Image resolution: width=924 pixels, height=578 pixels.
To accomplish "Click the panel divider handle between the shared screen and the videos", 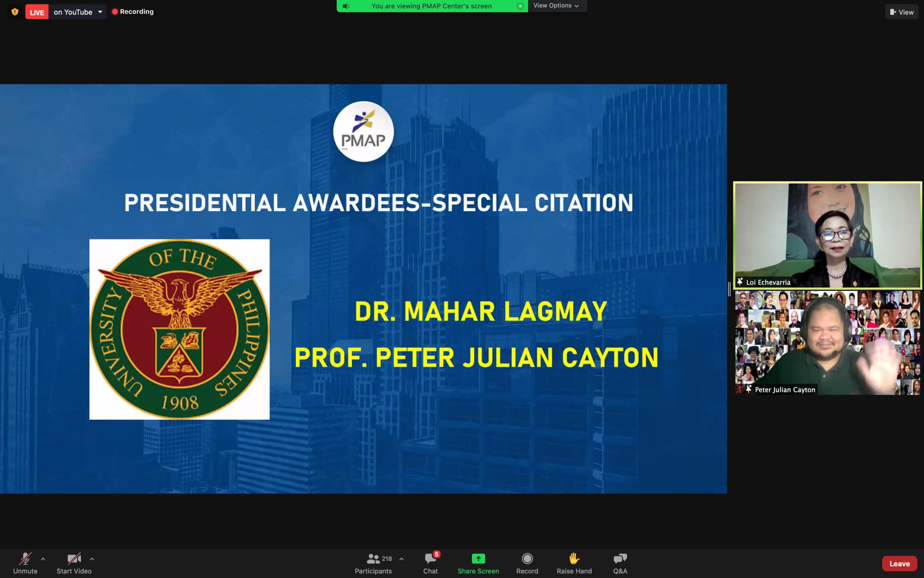I will (x=730, y=289).
